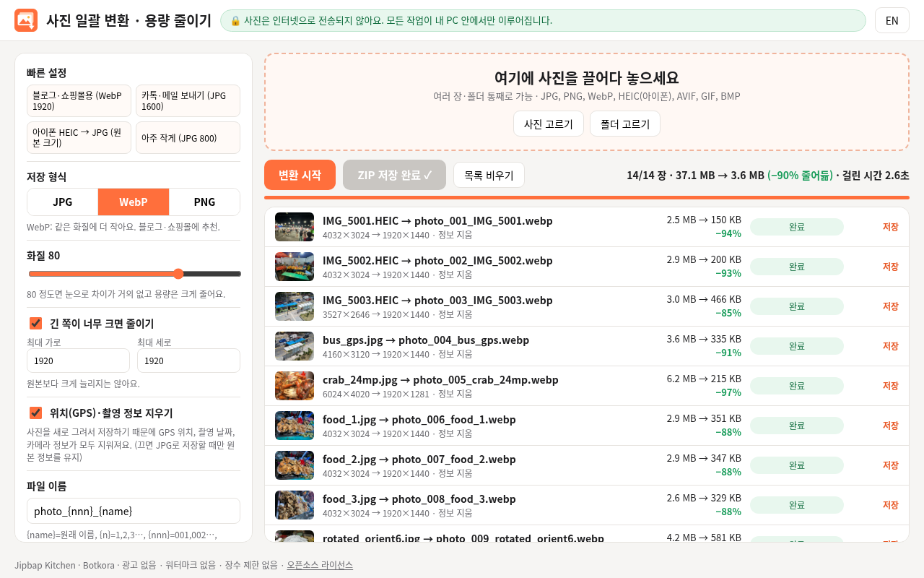The height and width of the screenshot is (578, 924).
Task: Click the 사진 고르기 button
Action: tap(549, 124)
